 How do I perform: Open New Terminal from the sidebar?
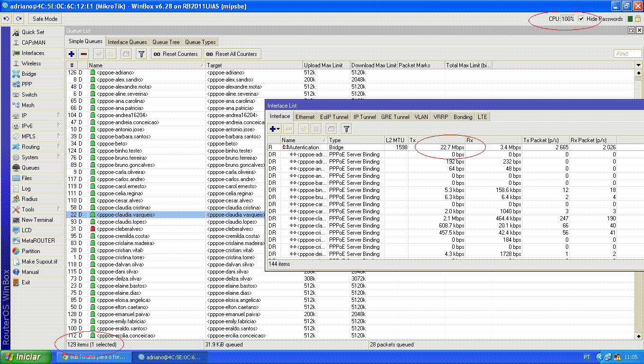click(37, 220)
